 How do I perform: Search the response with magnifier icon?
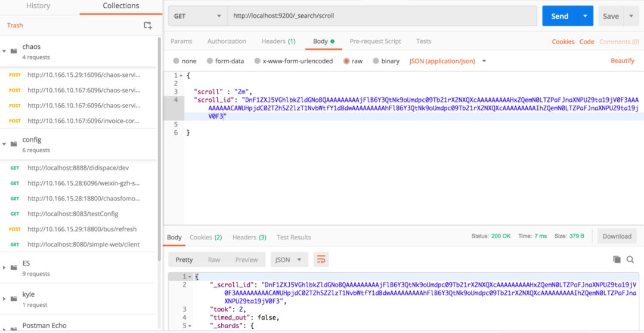pyautogui.click(x=630, y=260)
